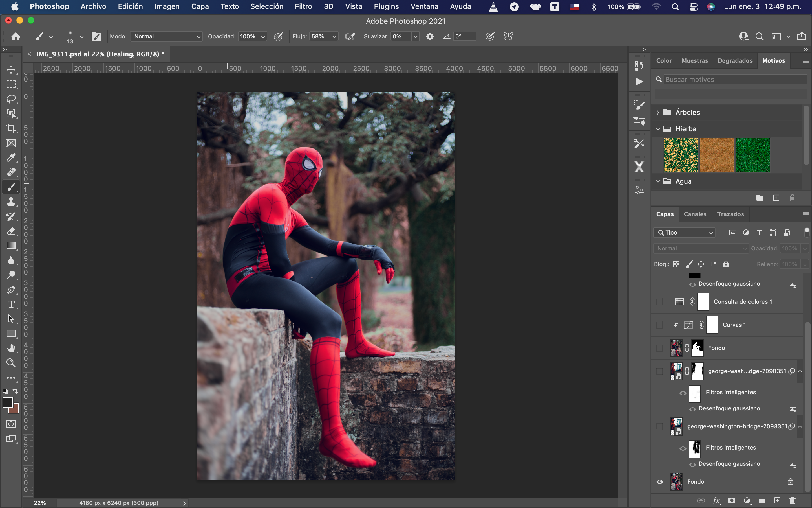Open the Flujo value dropdown
812x508 pixels.
click(x=334, y=36)
